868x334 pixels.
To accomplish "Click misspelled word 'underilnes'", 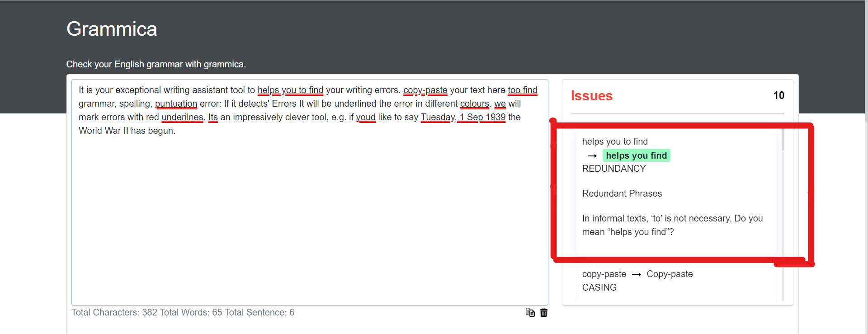I will (x=182, y=117).
